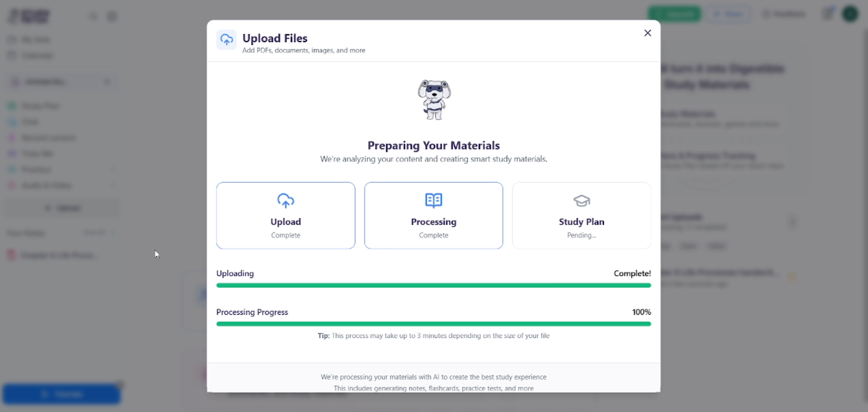Click the Practice icon in background sidebar

[12, 169]
